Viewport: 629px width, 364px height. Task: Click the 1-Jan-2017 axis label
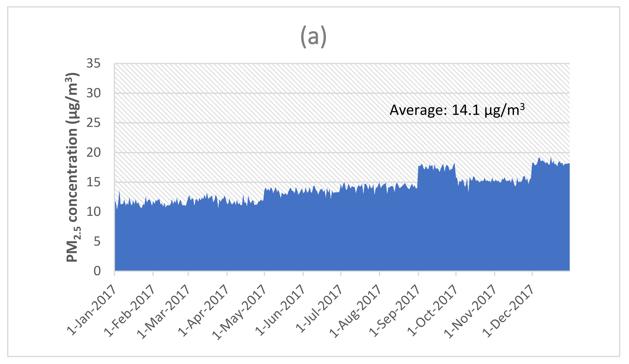91,310
